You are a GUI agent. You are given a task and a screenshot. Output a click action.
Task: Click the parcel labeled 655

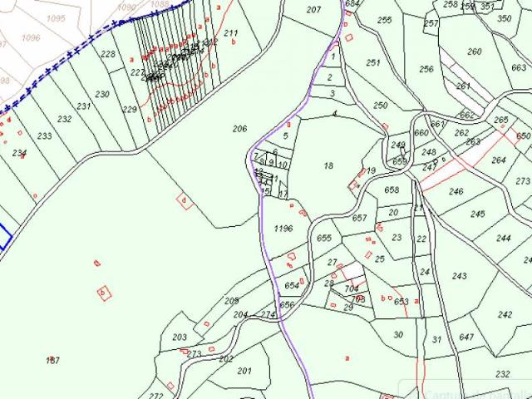coord(324,238)
